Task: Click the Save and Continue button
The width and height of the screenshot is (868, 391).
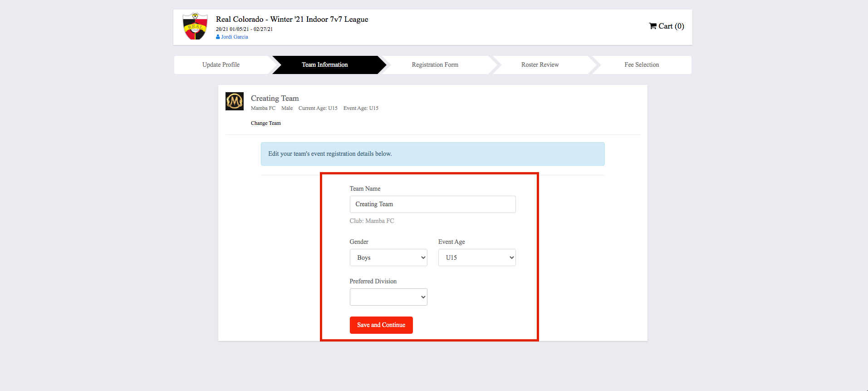Action: coord(381,325)
